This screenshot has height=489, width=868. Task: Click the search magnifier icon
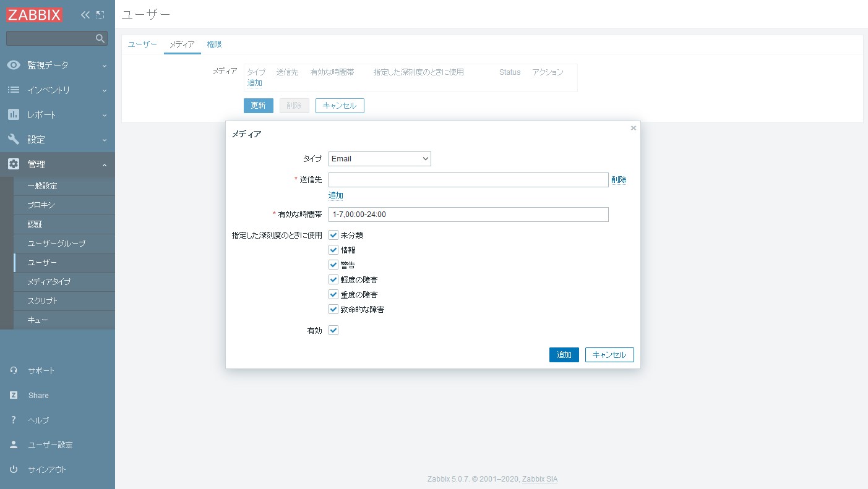100,38
